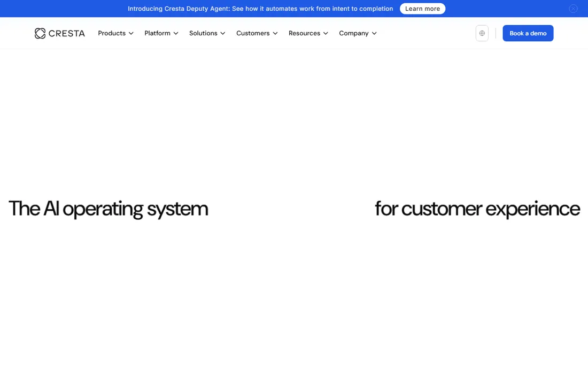Open the Company menu
Viewport: 588px width, 368px height.
click(358, 33)
